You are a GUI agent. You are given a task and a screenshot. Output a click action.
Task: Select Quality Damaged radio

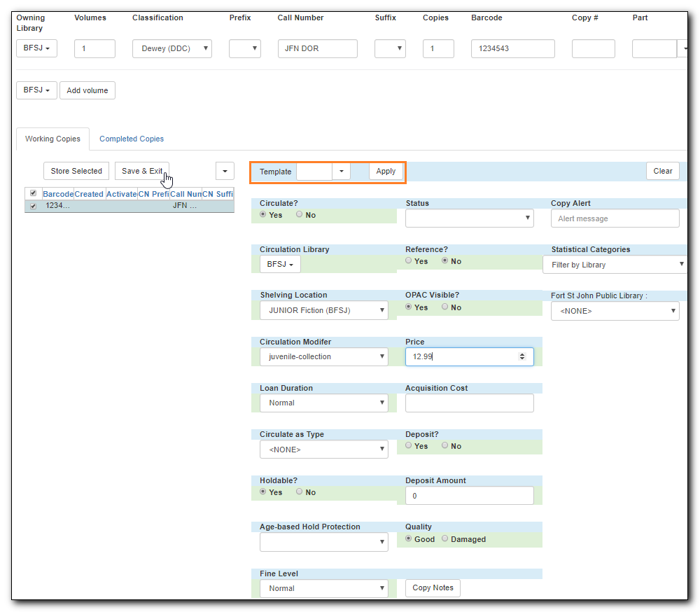coord(445,538)
